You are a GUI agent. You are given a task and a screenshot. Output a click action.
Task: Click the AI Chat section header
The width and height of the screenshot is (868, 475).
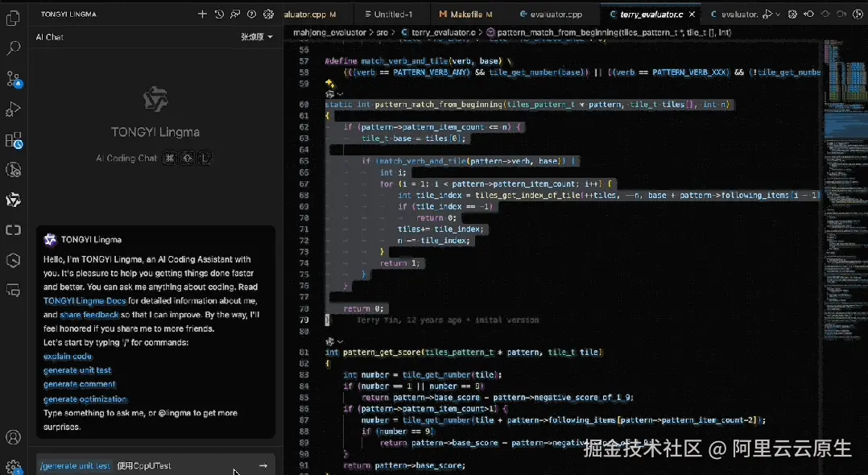[50, 37]
